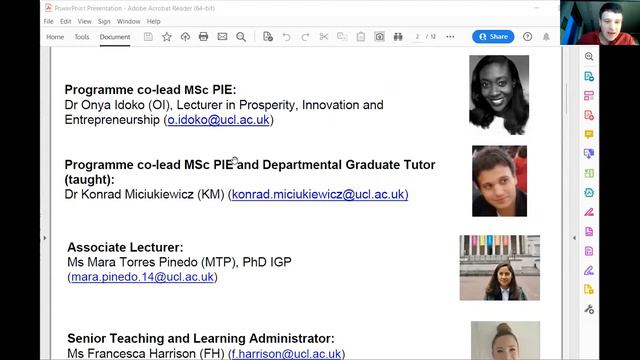Screen dimensions: 640x360
Task: Click the 'Programme co-lead MSc PIE:' heading
Action: 150,90
